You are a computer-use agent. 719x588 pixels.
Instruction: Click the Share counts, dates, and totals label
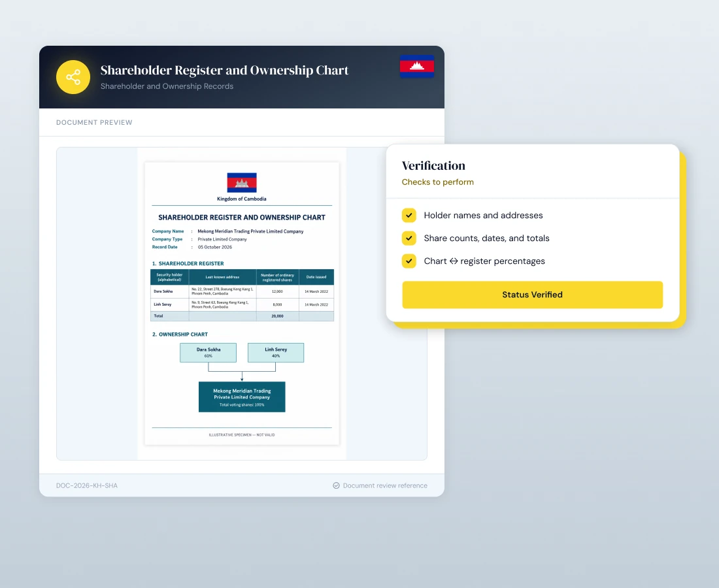coord(486,238)
